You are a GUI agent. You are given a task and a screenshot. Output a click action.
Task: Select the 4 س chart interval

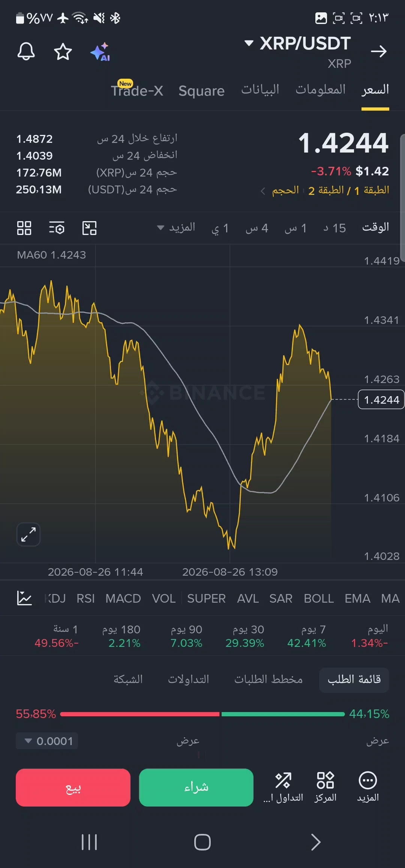tap(257, 228)
